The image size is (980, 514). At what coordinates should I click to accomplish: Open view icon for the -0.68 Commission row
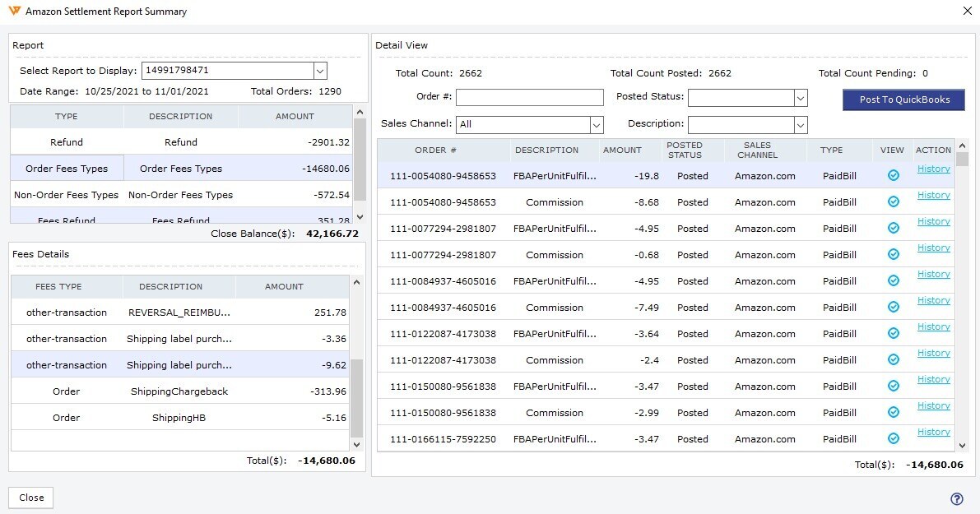(893, 254)
